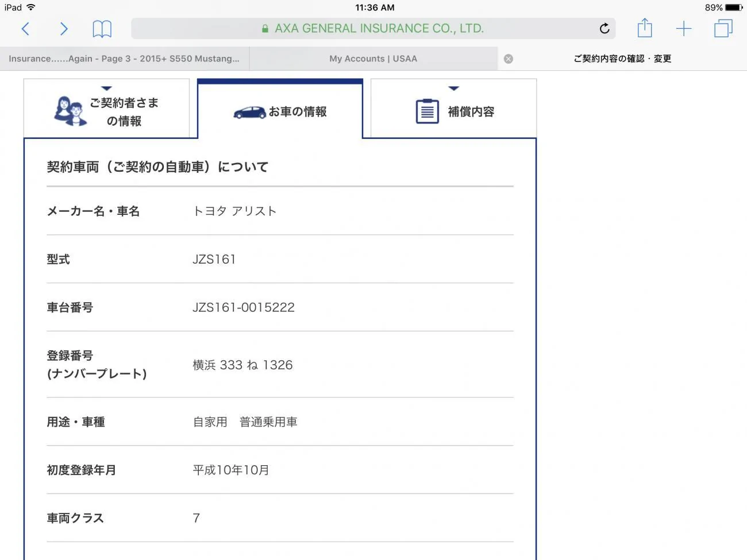747x560 pixels.
Task: Tap the Safari forward arrow
Action: (64, 29)
